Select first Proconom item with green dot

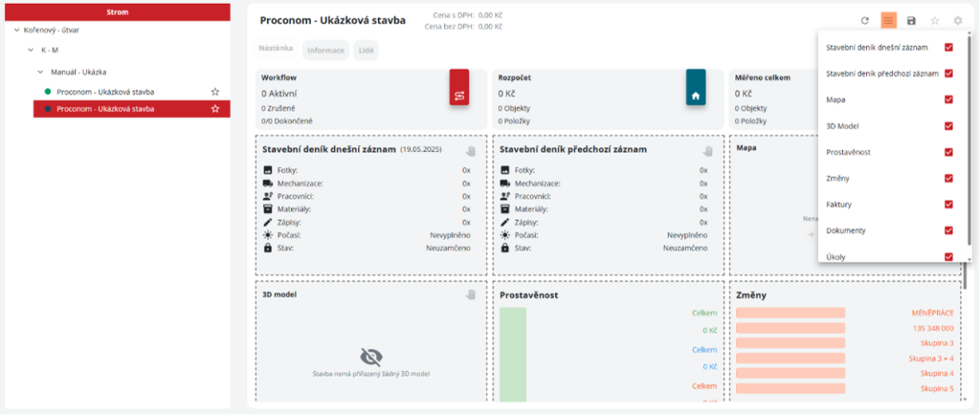click(105, 92)
